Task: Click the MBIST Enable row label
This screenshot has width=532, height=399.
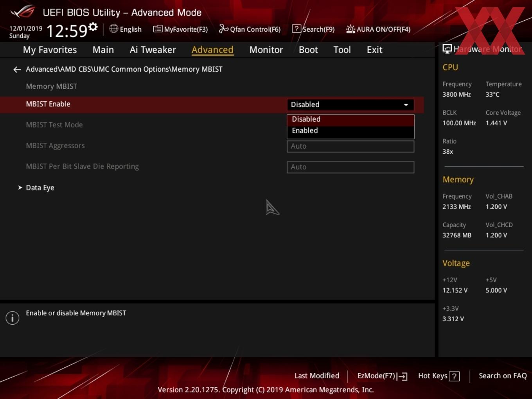Action: point(48,104)
